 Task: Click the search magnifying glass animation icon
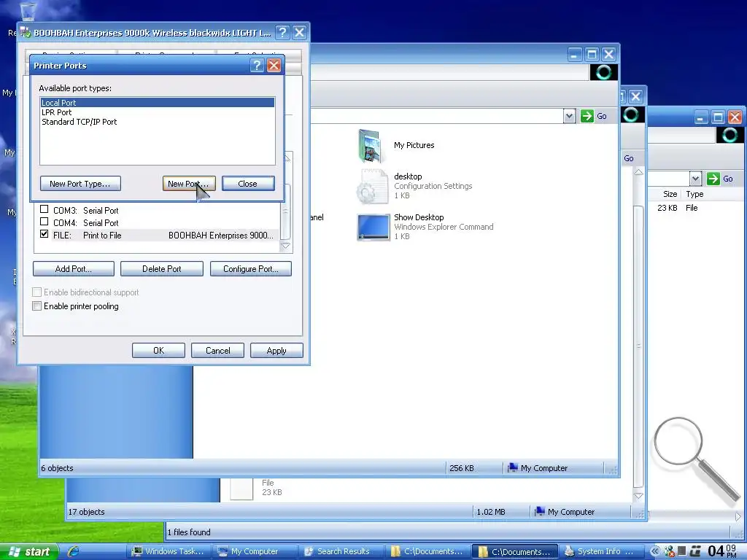[x=695, y=459]
